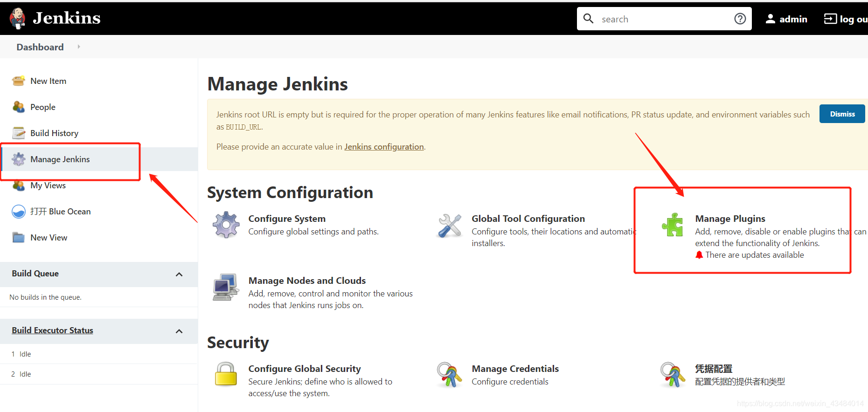Open Manage Nodes and Clouds

coord(307,281)
